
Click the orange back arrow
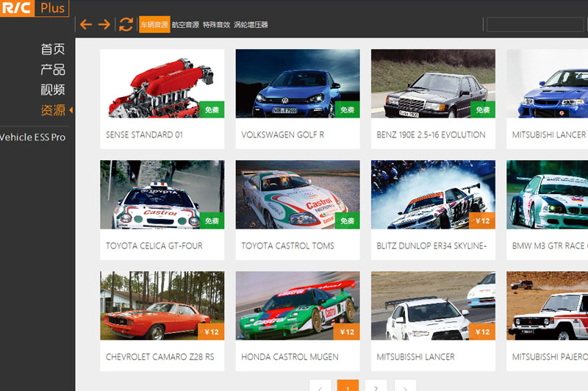[86, 24]
